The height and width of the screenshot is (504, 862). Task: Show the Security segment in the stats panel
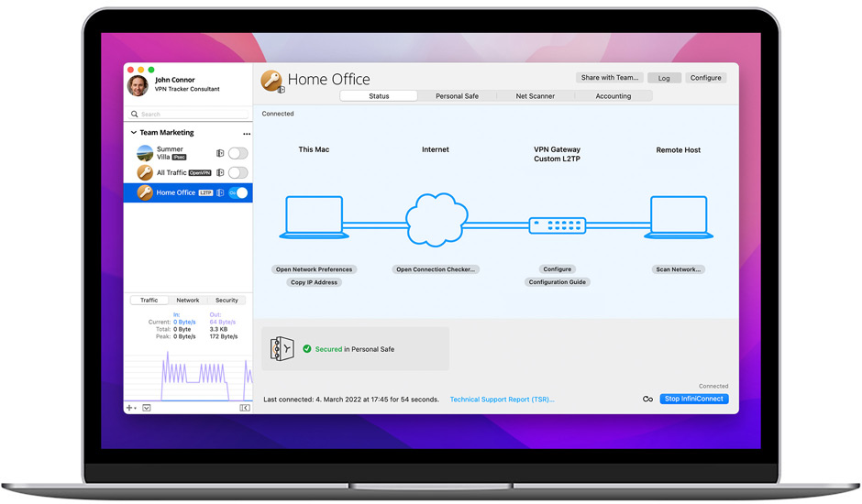coord(227,301)
